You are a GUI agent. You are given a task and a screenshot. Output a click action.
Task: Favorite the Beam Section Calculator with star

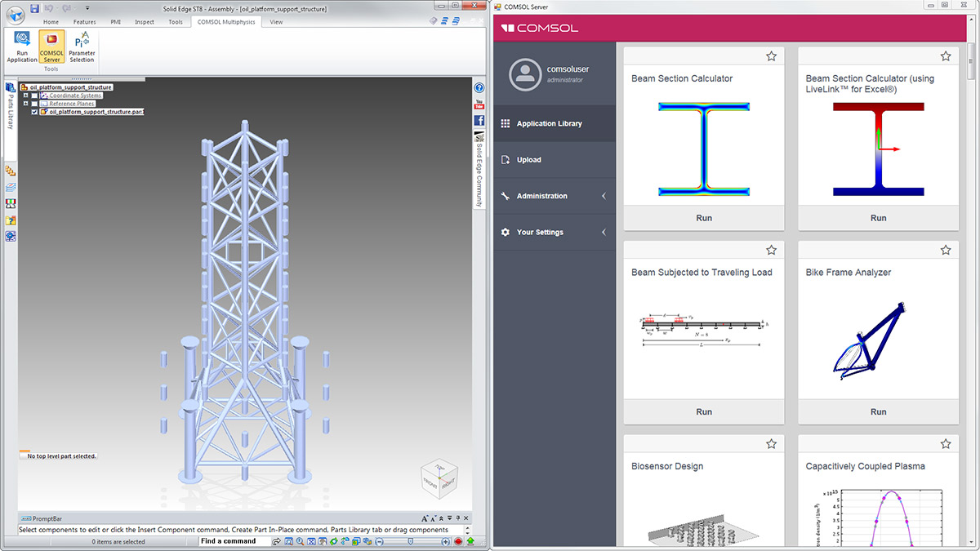(771, 56)
